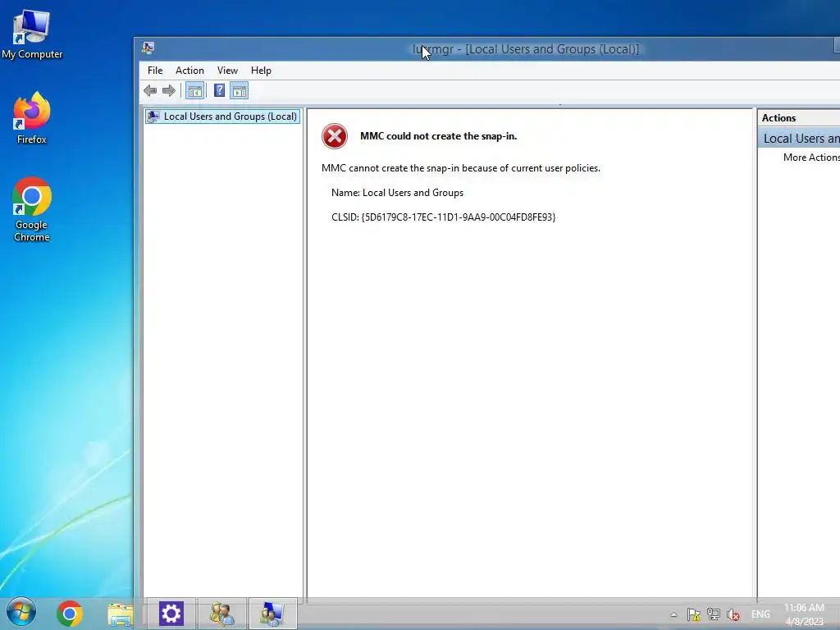
Task: Open File Explorer folder taskbar icon
Action: 120,614
